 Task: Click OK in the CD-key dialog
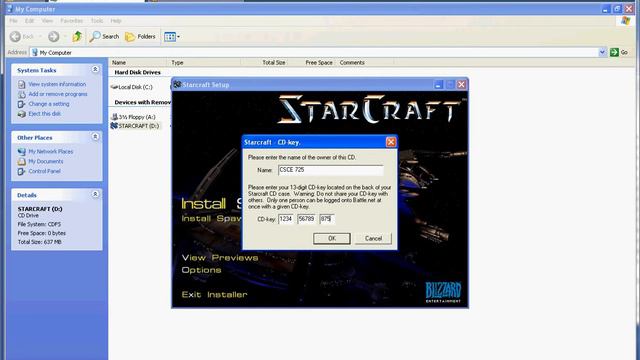331,238
